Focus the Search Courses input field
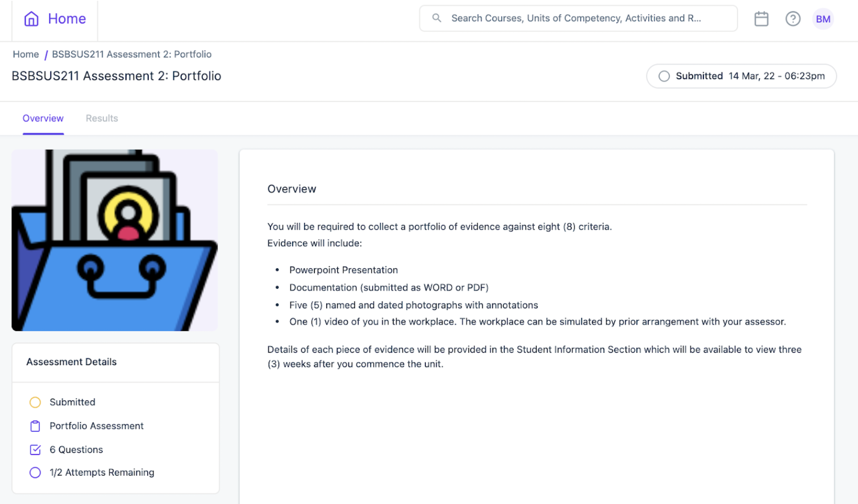This screenshot has width=858, height=504. click(x=578, y=18)
